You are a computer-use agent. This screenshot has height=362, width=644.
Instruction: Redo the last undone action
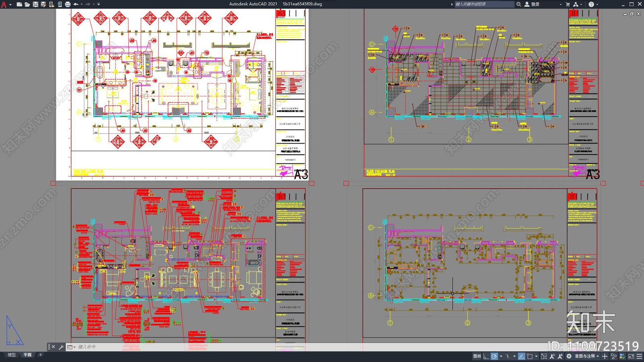click(x=88, y=4)
